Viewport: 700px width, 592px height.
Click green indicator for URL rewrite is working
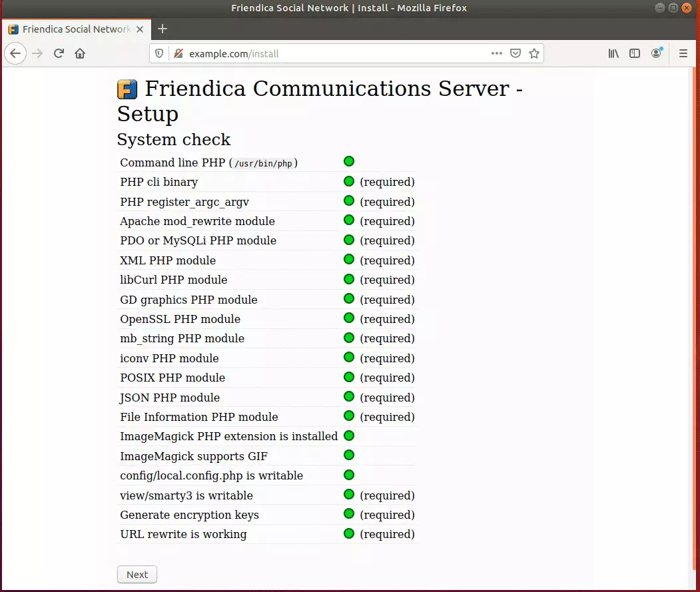[349, 533]
